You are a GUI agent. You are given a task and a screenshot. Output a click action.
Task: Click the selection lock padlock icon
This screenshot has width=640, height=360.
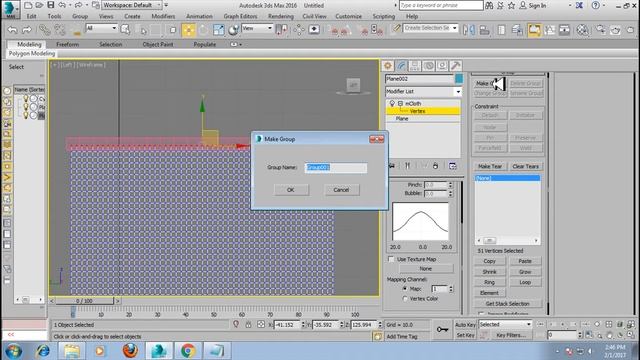248,324
